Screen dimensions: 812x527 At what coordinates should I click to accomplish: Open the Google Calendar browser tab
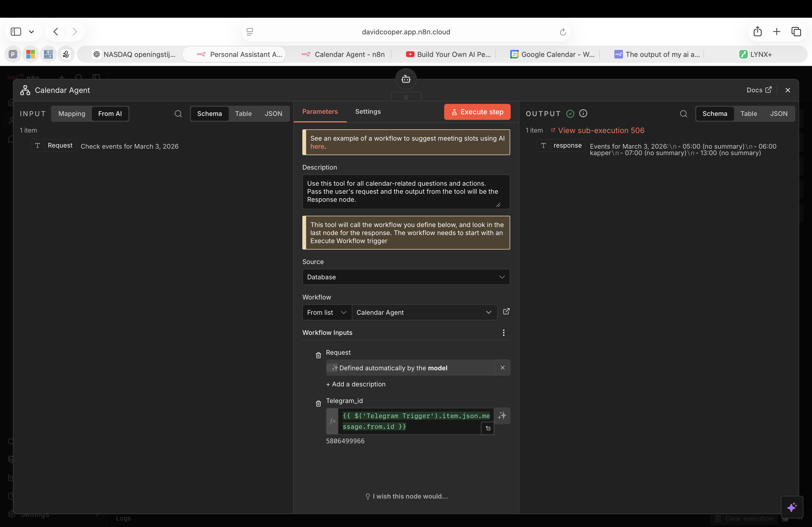[553, 54]
